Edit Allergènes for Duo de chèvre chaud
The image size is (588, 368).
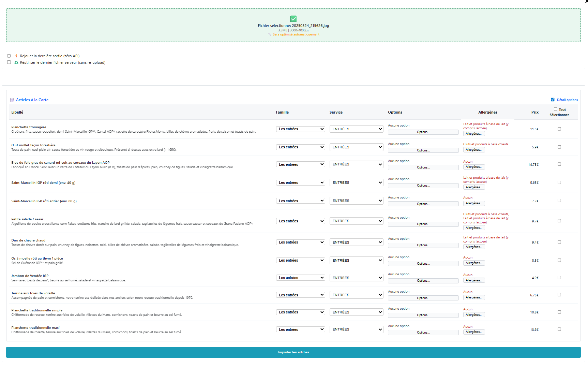pyautogui.click(x=474, y=247)
